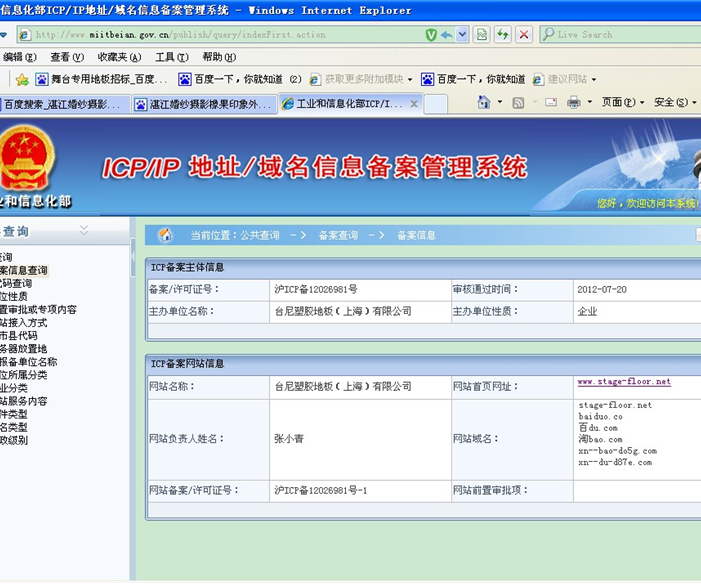Stop loading with the red X icon
This screenshot has width=701, height=584.
tap(524, 34)
